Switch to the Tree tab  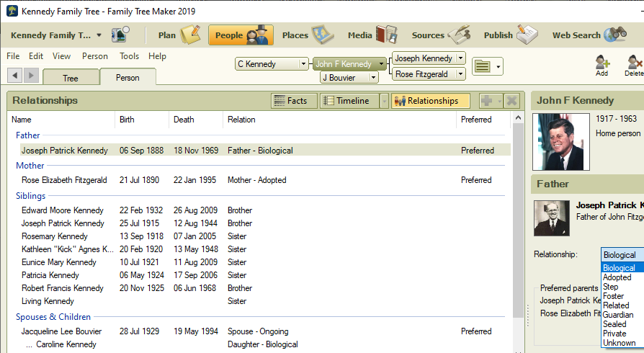click(x=71, y=78)
